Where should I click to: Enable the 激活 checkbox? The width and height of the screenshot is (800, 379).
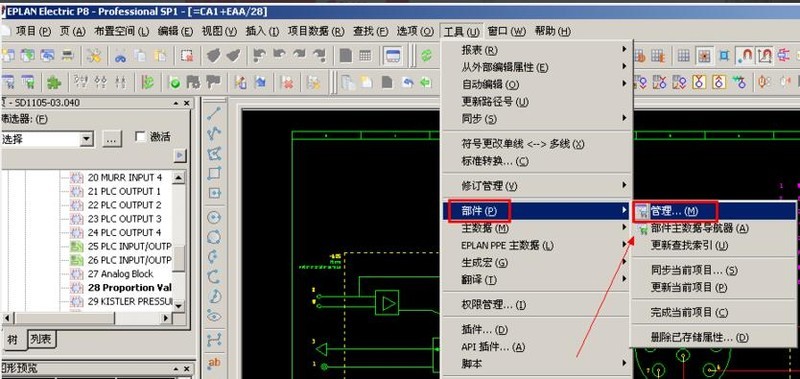coord(141,137)
